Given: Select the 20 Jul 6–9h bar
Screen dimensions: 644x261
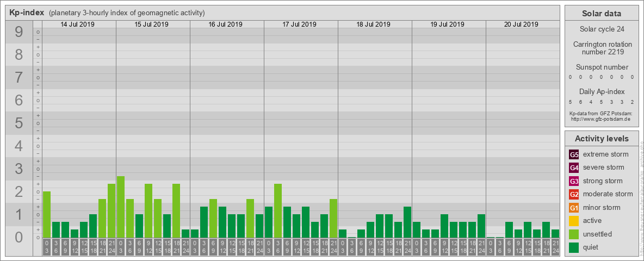Looking at the screenshot, I should [x=509, y=230].
